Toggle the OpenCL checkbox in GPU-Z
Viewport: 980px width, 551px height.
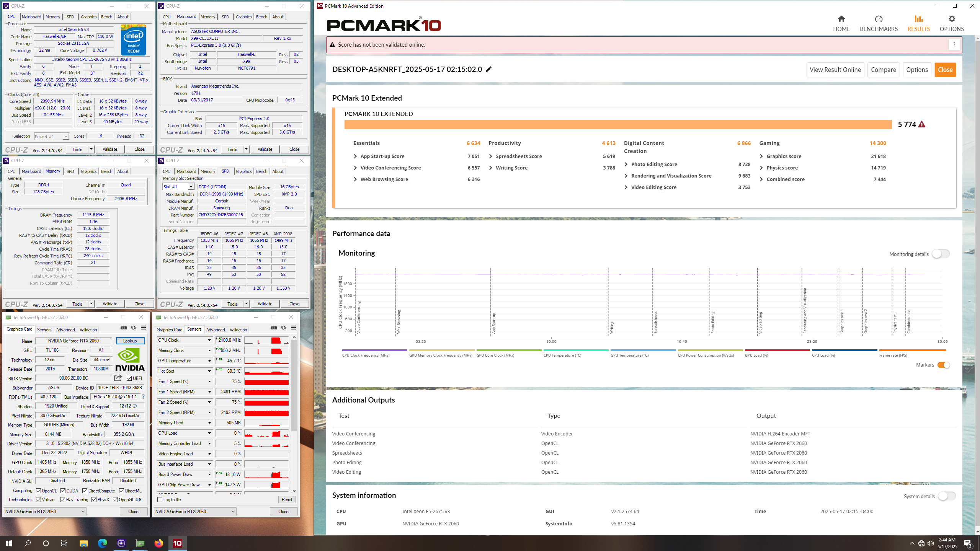[x=39, y=491]
